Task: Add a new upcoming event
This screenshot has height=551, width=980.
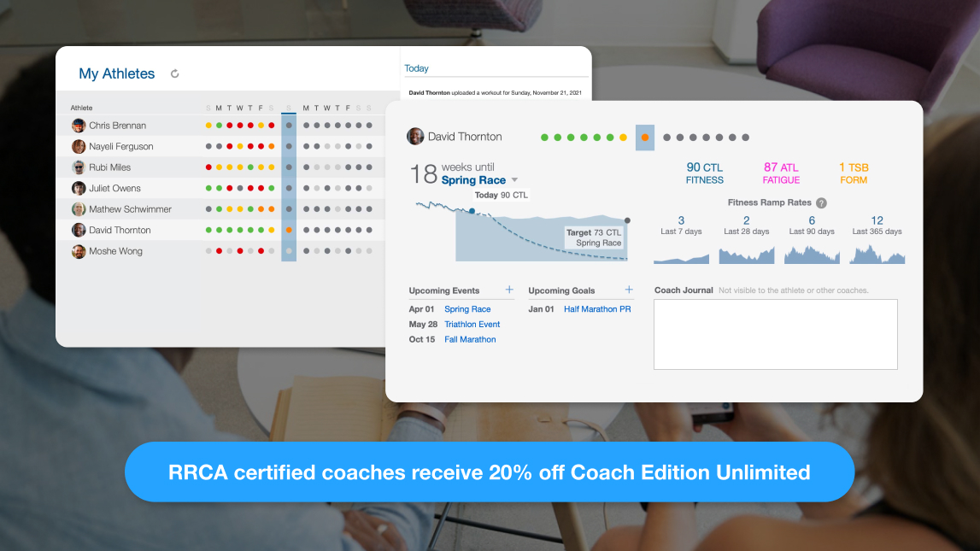Action: [x=509, y=290]
